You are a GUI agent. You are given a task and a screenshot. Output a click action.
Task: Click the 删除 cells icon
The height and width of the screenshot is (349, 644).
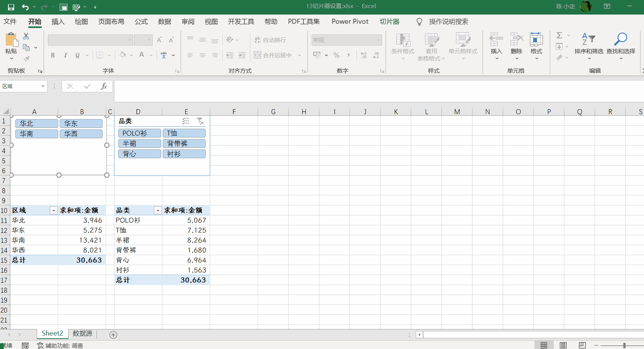[x=517, y=39]
